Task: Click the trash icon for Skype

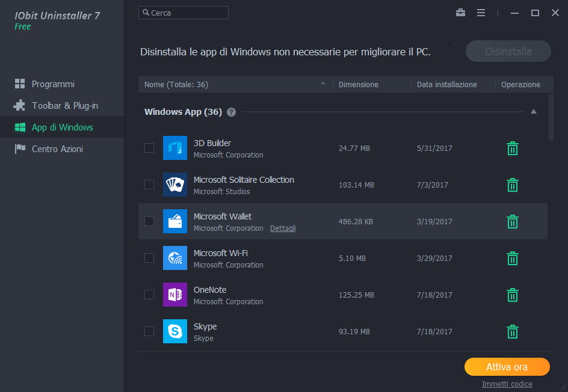Action: point(512,332)
